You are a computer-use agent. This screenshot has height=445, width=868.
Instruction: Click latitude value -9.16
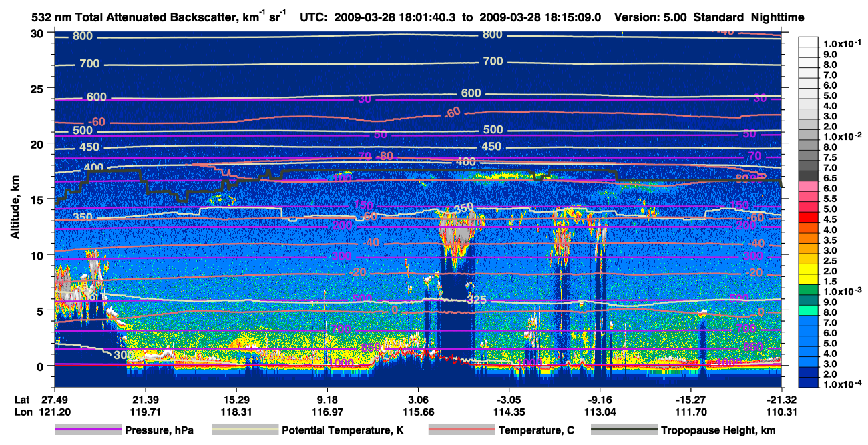(600, 400)
